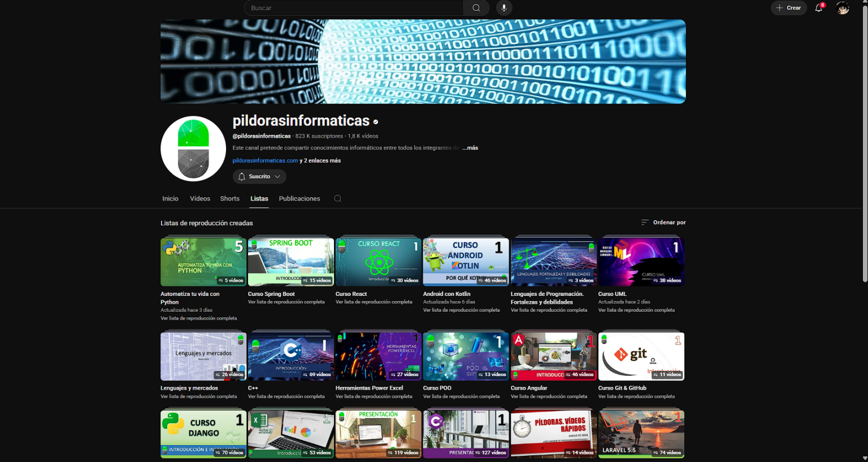Open the pildorasinformaticas.com link
The height and width of the screenshot is (462, 868).
[265, 161]
